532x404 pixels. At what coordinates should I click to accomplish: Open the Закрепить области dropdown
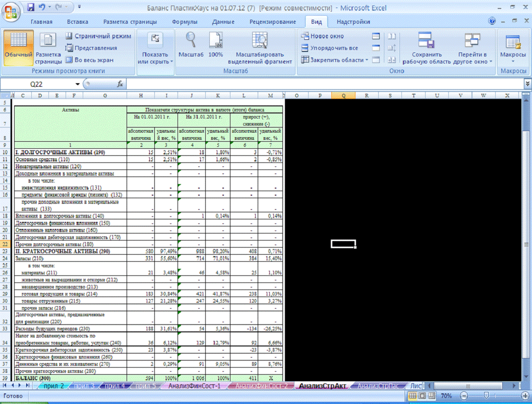(x=335, y=60)
